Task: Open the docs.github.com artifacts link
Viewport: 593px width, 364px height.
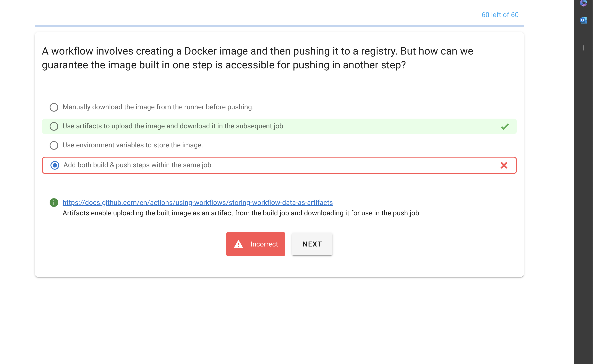Action: [198, 203]
